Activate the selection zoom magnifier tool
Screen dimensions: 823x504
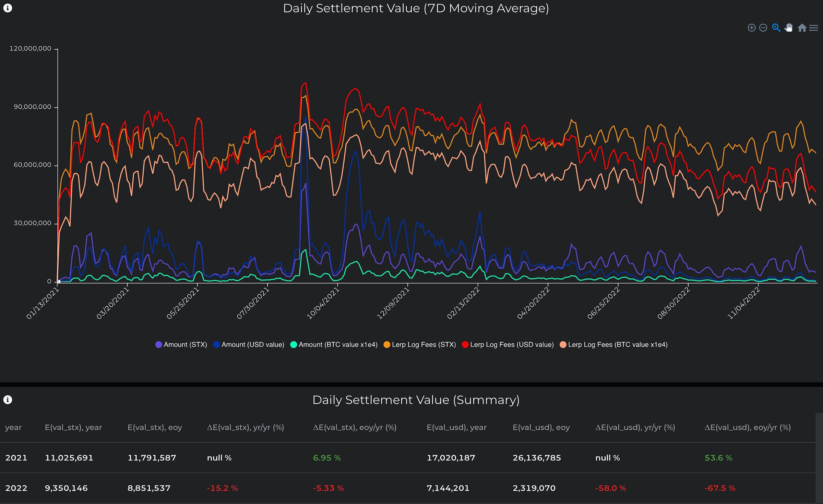(776, 28)
